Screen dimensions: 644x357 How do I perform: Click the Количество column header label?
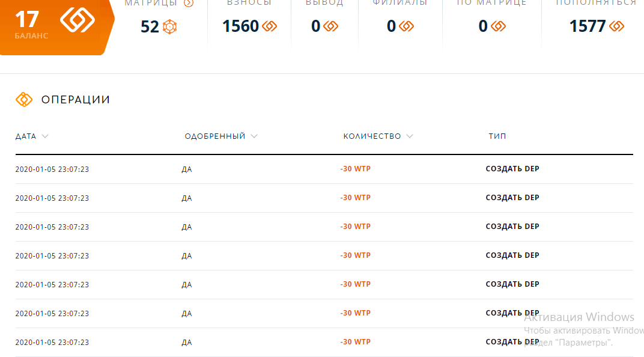tap(372, 136)
